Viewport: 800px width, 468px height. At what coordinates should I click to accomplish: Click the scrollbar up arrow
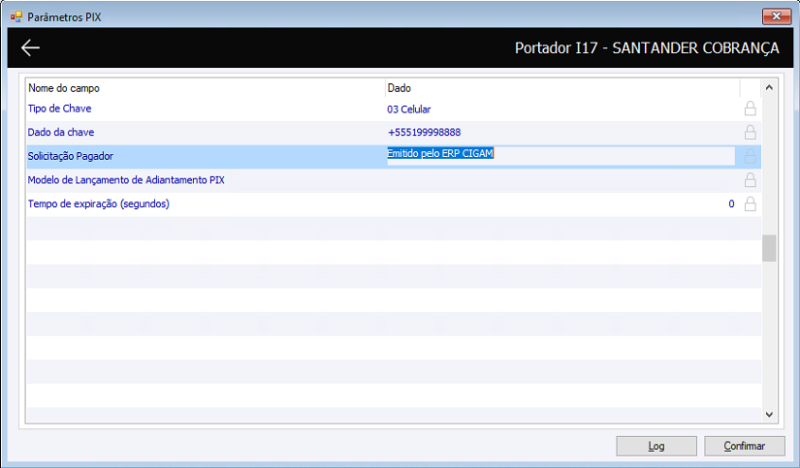(x=769, y=88)
